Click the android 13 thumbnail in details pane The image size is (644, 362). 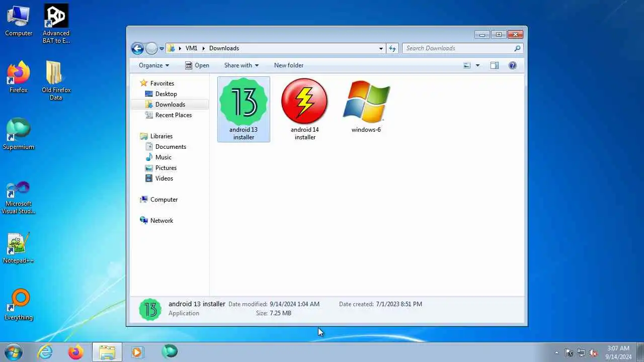(150, 309)
